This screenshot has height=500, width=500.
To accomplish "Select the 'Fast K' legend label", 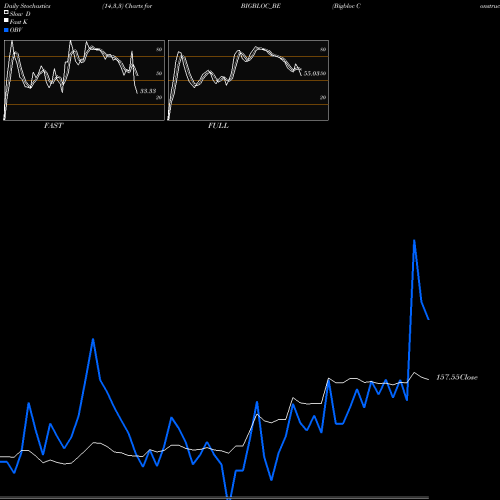I will 18,22.
